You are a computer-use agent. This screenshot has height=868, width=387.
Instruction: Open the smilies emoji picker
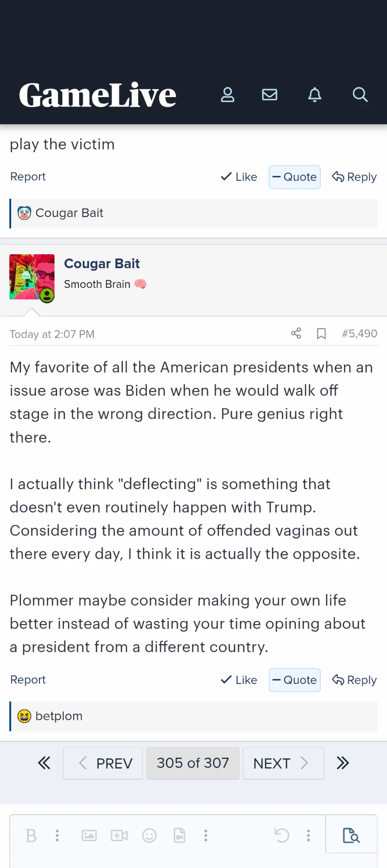tap(149, 835)
